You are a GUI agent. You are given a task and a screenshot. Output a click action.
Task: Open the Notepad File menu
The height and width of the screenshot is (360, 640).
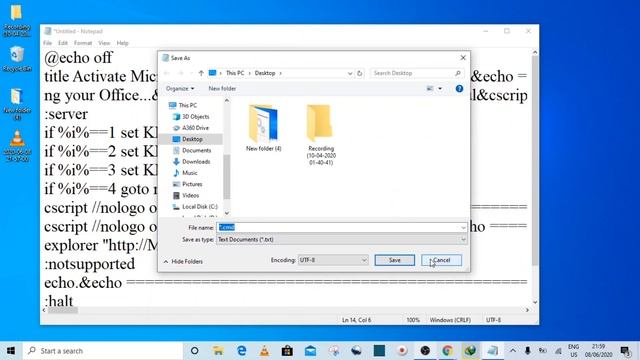[47, 43]
